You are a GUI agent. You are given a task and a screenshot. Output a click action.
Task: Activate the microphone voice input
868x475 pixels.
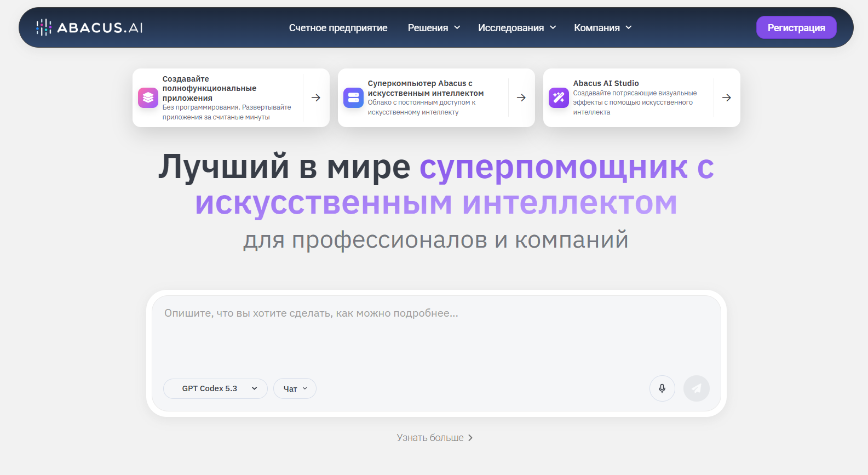point(662,388)
